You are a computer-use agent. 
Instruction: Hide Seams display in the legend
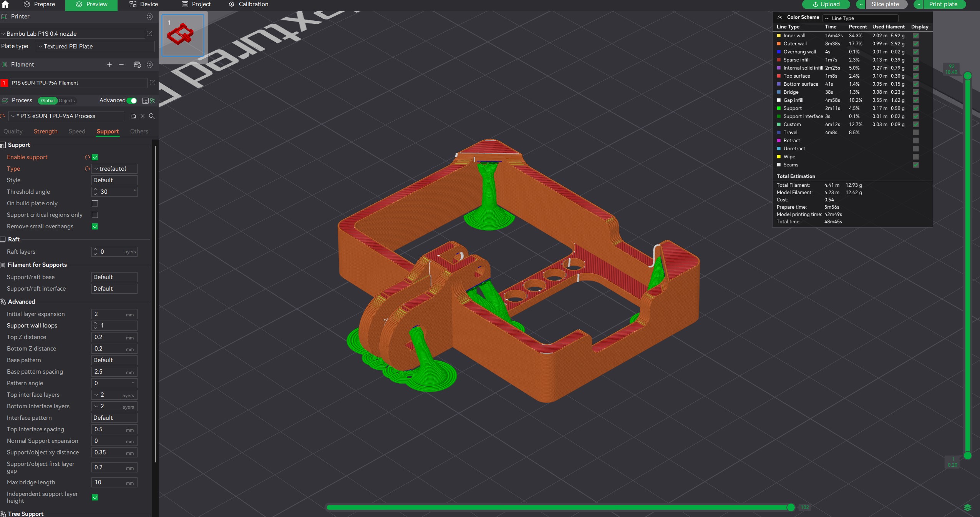coord(916,165)
